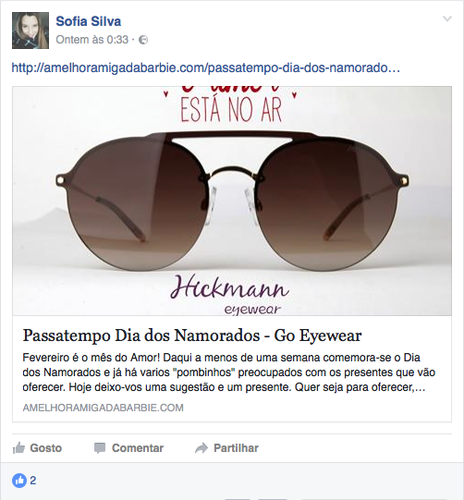Click the blue like reaction icon
Screen dimensions: 464x500
point(19,480)
